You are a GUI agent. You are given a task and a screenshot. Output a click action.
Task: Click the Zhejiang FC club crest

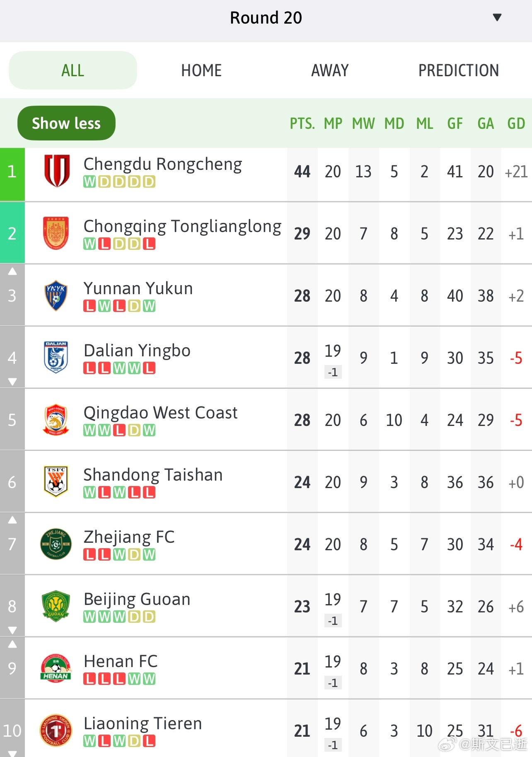point(56,544)
